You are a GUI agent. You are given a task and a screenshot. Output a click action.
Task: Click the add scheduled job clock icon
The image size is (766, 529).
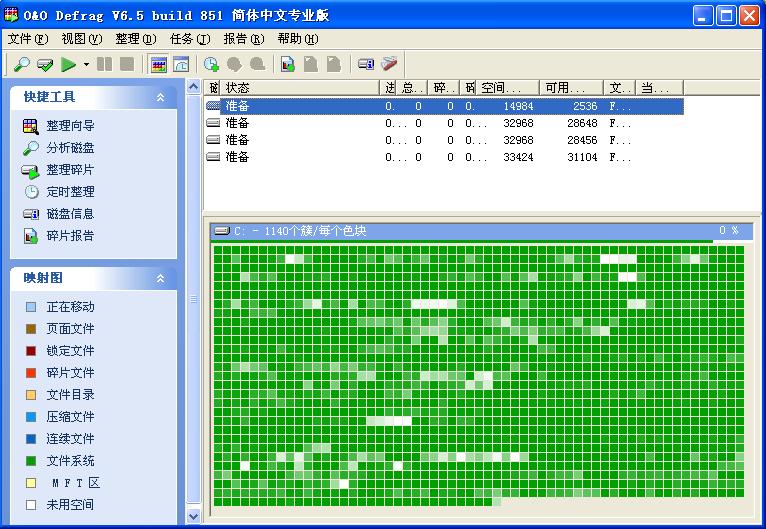coord(211,64)
